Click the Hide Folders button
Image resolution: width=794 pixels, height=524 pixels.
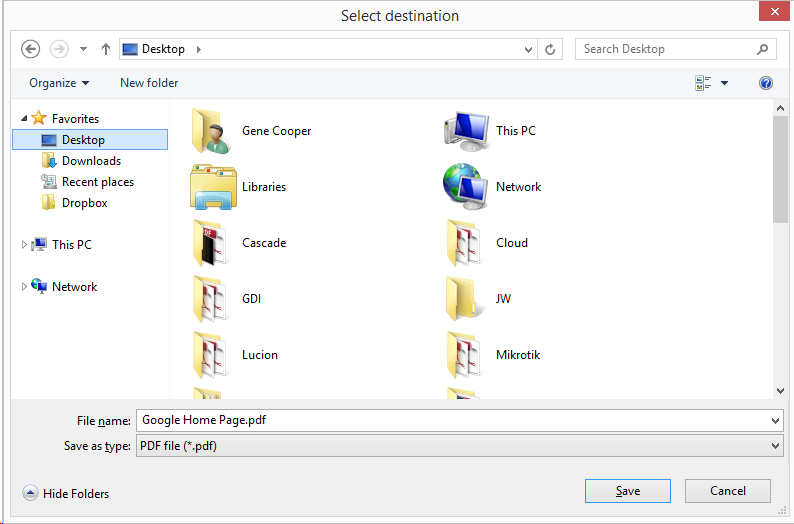(66, 493)
